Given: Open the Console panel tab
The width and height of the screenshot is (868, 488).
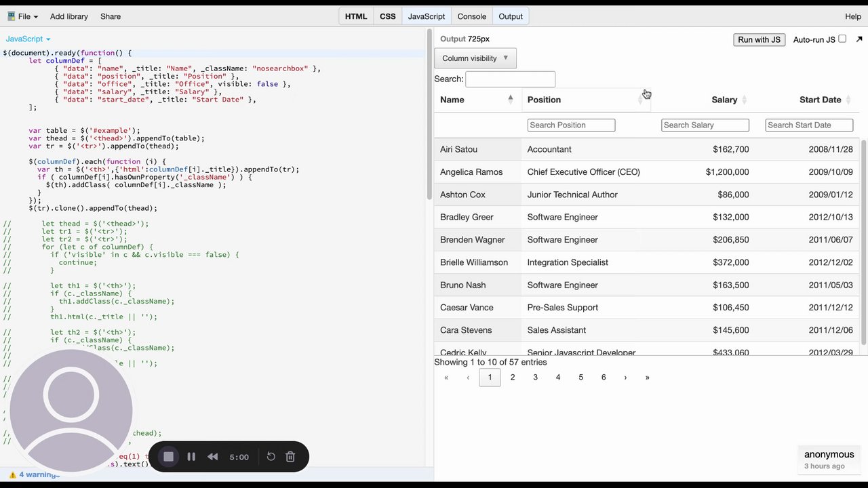Looking at the screenshot, I should pos(472,16).
